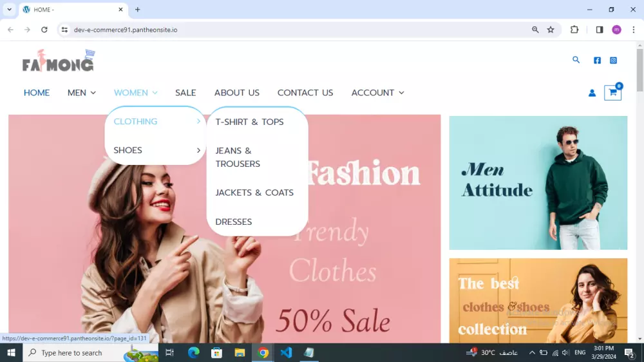Screen dimensions: 644x362
Task: Open CONTACT US page
Action: pos(305,93)
